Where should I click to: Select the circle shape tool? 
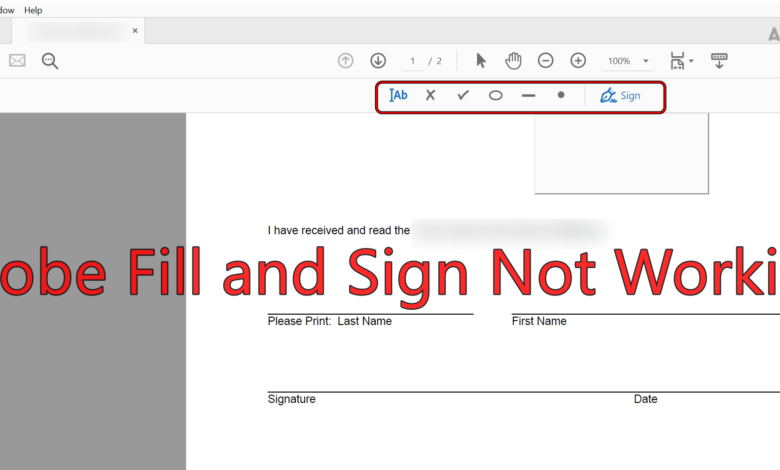[x=495, y=95]
